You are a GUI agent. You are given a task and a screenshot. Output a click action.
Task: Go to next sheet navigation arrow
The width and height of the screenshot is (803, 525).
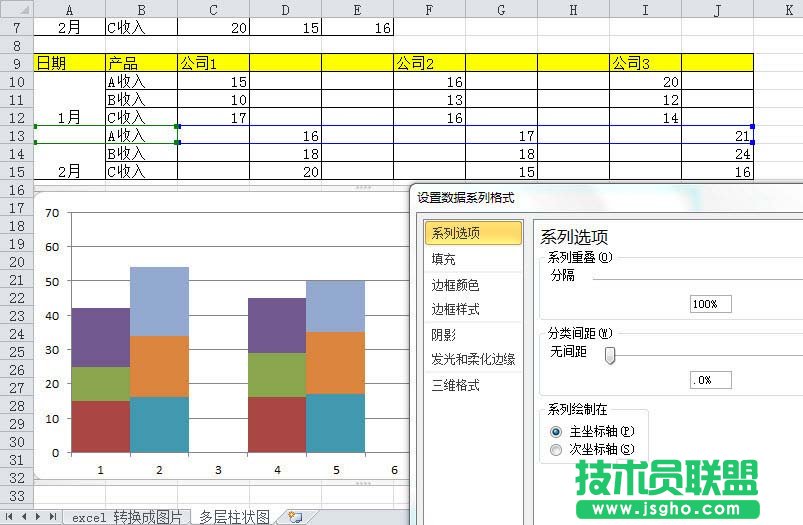pos(38,517)
